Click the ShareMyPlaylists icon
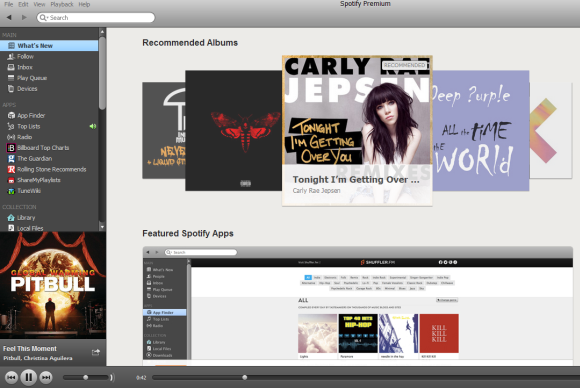 (x=11, y=180)
